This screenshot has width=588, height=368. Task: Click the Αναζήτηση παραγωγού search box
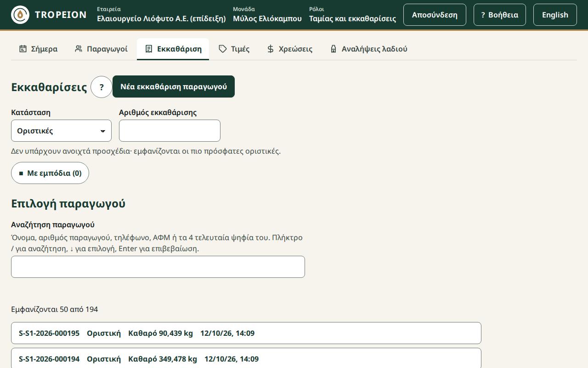158,267
